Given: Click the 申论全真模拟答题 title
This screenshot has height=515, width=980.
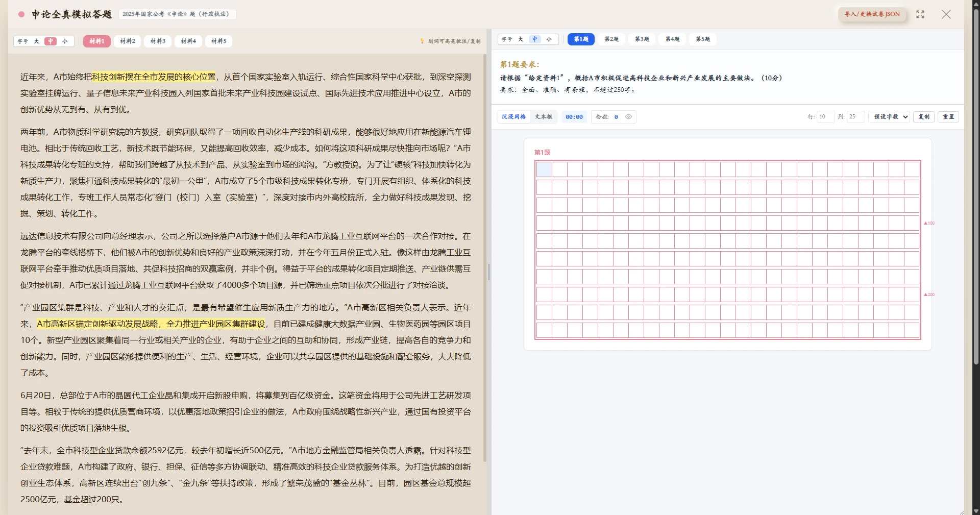Looking at the screenshot, I should [x=71, y=14].
